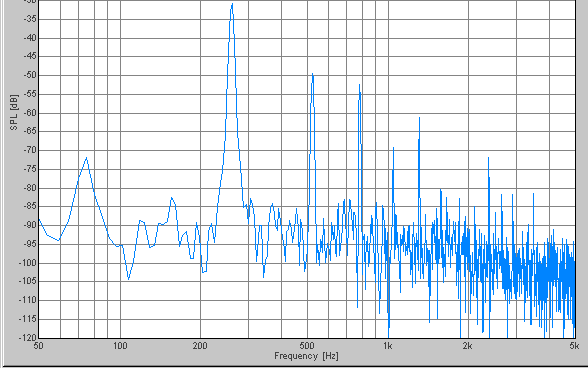
Task: Click the Frequency [Hz] axis label
Action: coord(306,356)
